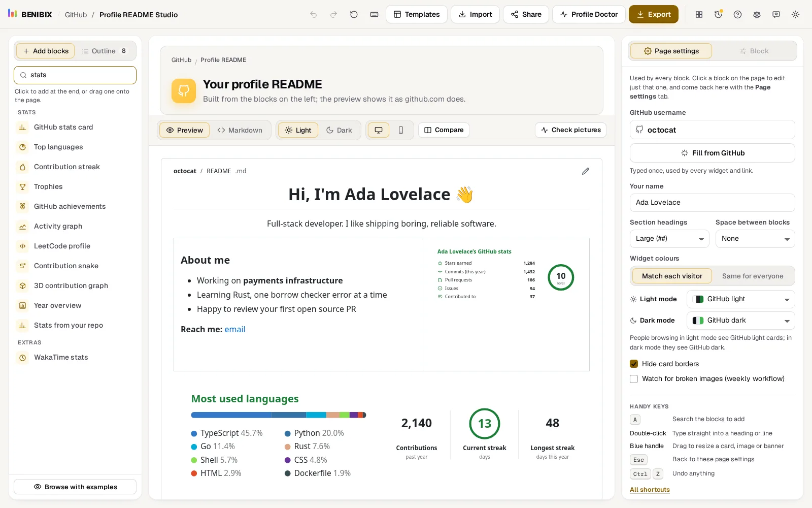Screen dimensions: 812x508
Task: Open the help question mark icon
Action: [737, 15]
